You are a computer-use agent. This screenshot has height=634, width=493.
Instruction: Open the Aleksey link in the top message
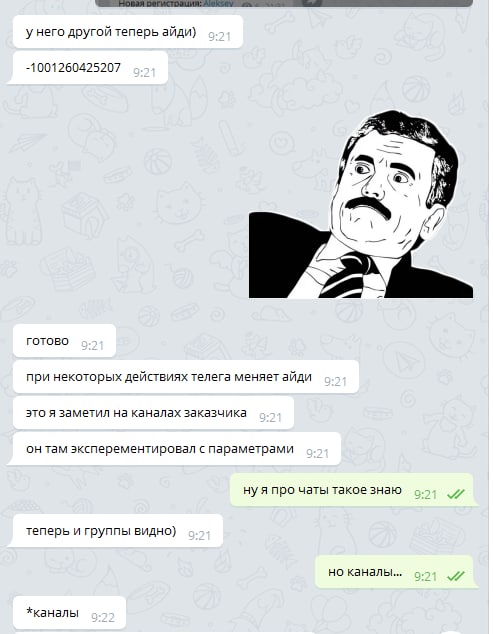[x=218, y=4]
